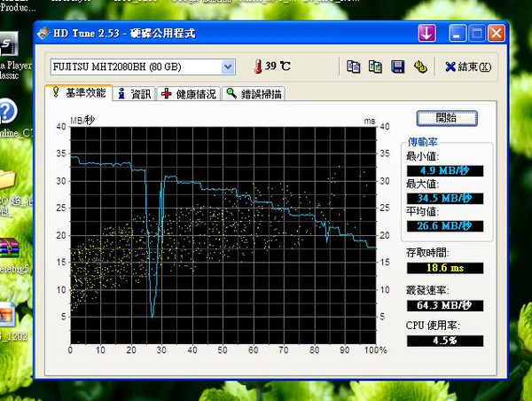
Task: Switch to the 資訊 info tab
Action: [x=135, y=94]
